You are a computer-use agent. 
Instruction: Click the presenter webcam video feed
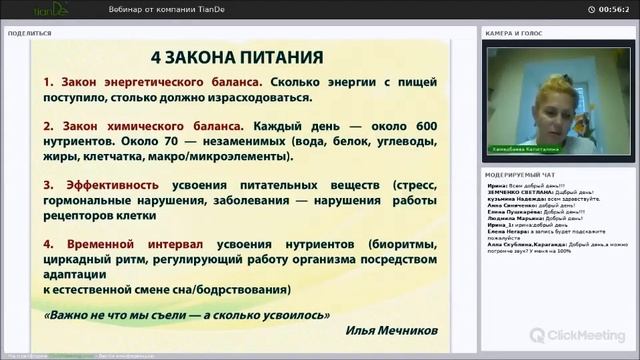coord(558,101)
